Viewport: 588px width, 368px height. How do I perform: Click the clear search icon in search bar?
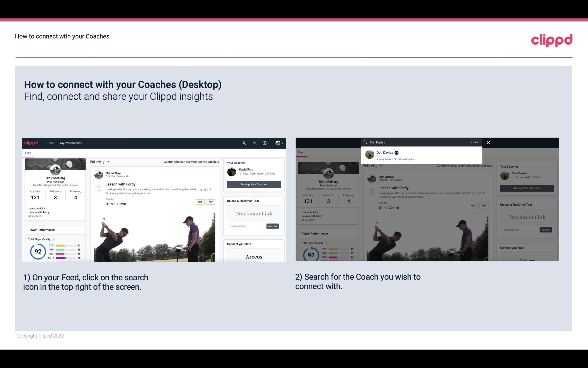pos(475,142)
